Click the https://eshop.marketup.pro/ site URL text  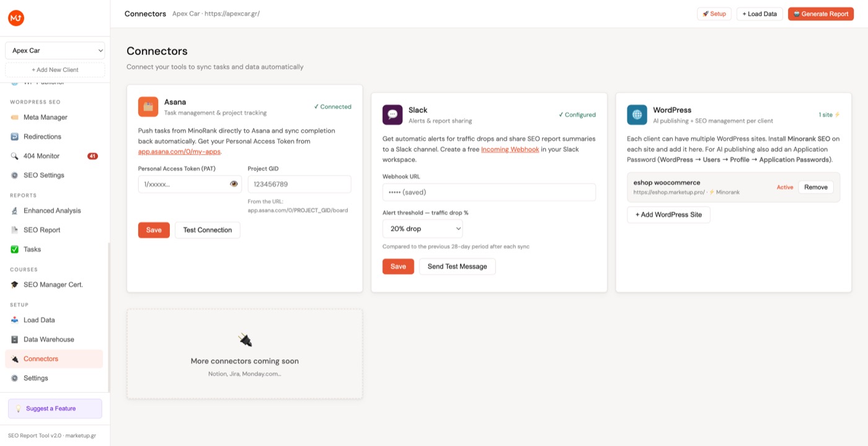coord(669,192)
